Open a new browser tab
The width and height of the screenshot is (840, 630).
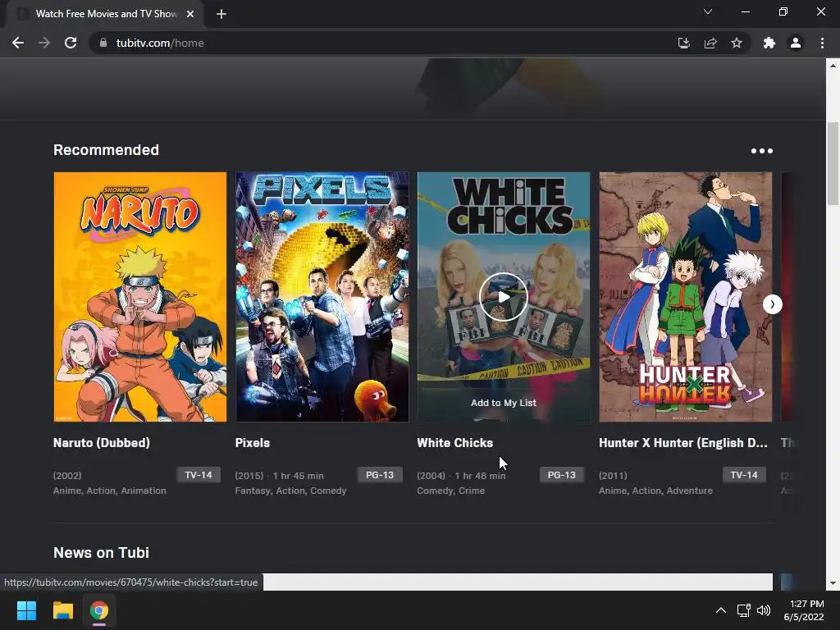coord(221,15)
